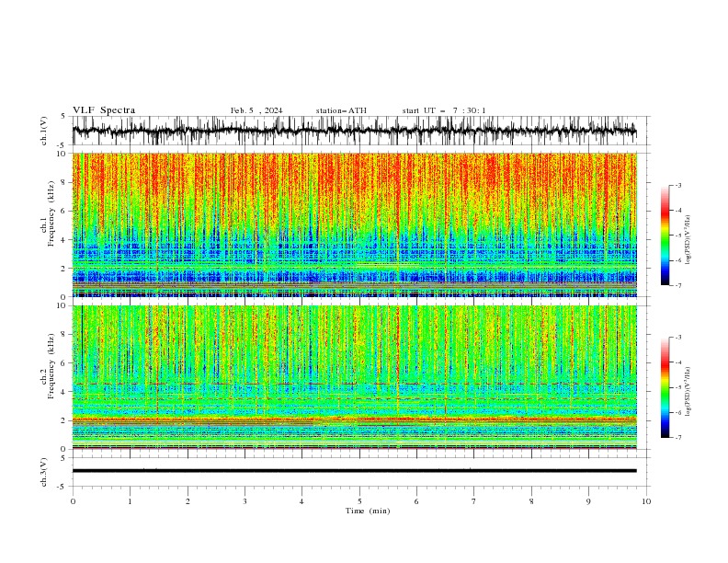This screenshot has height=563, width=728.
Task: Click time axis tick label "4"
Action: [302, 501]
